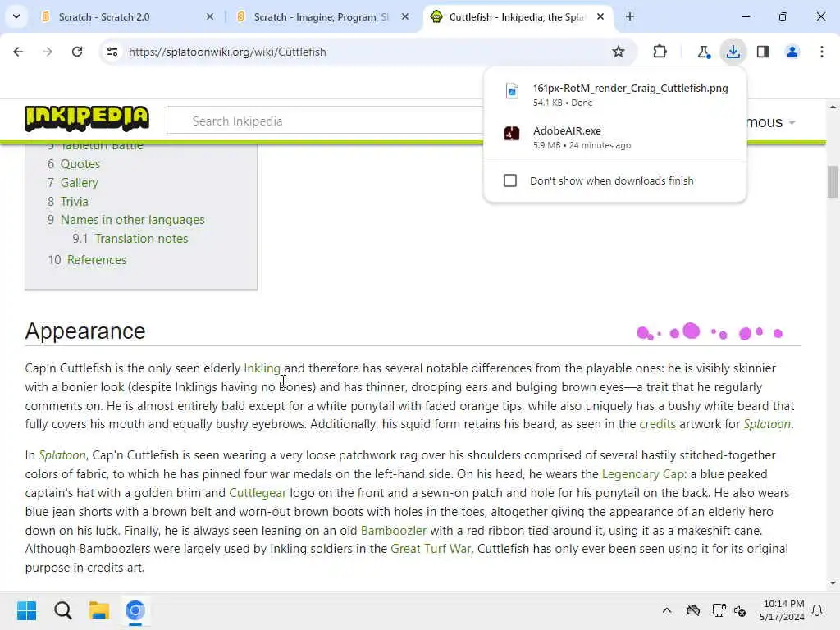Image resolution: width=840 pixels, height=630 pixels.
Task: Go forward with the forward arrow
Action: [48, 52]
